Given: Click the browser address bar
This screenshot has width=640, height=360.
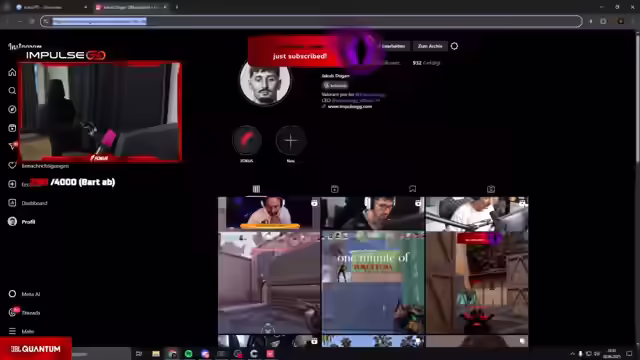Looking at the screenshot, I should [x=311, y=21].
